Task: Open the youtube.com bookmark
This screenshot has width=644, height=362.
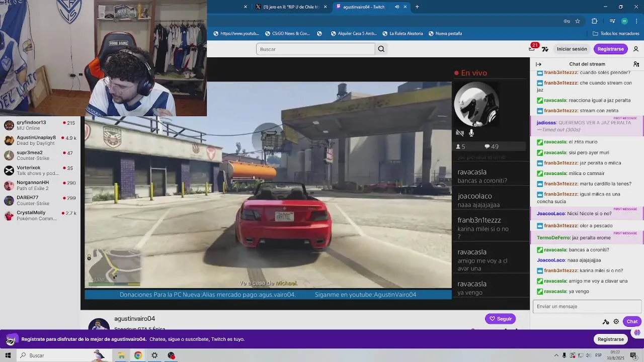Action: pyautogui.click(x=236, y=34)
